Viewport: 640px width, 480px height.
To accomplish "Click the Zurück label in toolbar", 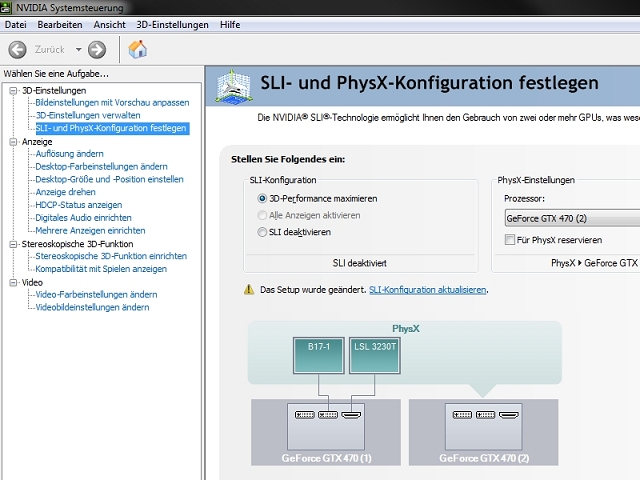I will click(x=49, y=50).
